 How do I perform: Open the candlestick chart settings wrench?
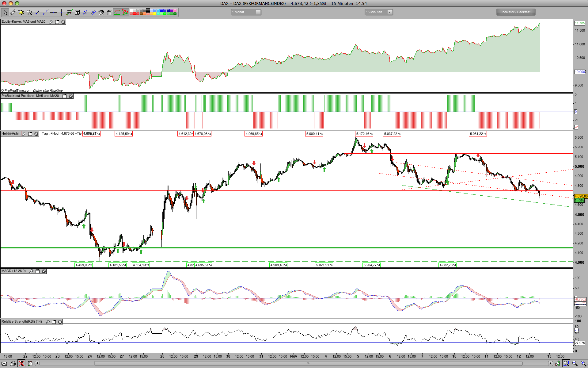tap(558, 363)
